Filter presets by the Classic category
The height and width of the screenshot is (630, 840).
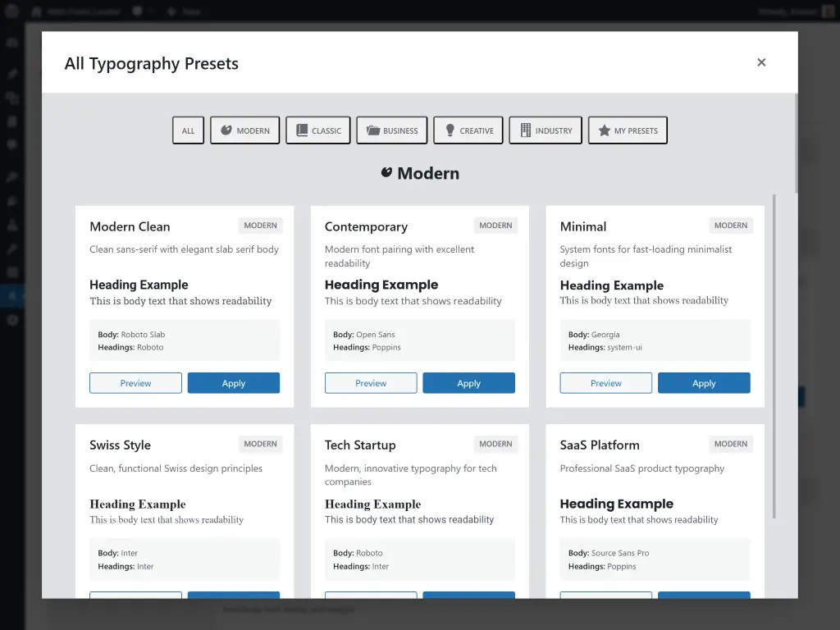point(317,130)
